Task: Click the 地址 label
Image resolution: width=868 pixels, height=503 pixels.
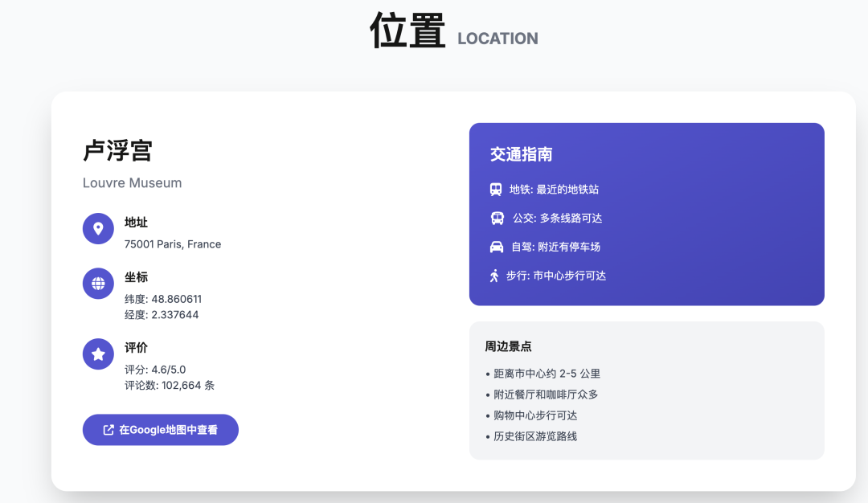Action: click(136, 223)
